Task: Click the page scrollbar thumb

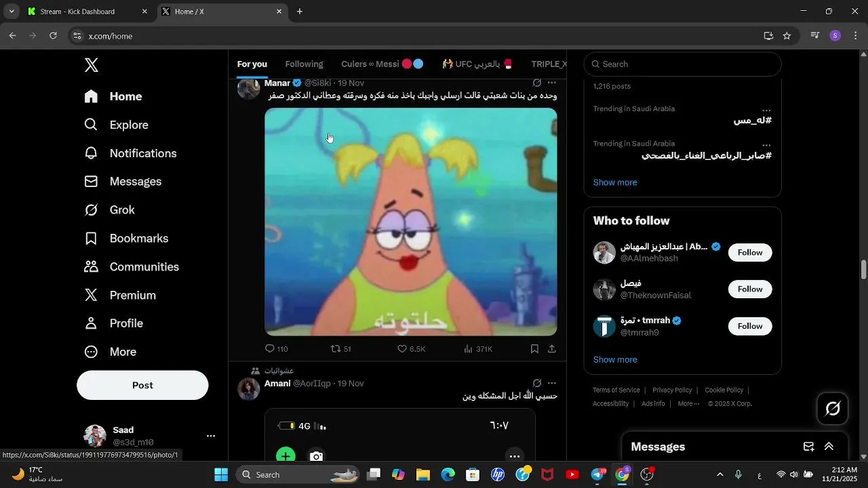Action: click(x=863, y=269)
